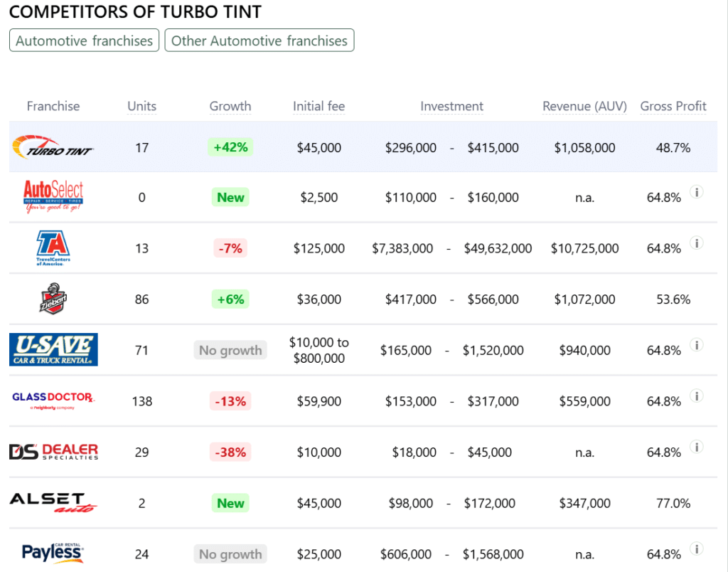This screenshot has width=728, height=572.
Task: Click the $49,632,000 investment value
Action: click(498, 248)
